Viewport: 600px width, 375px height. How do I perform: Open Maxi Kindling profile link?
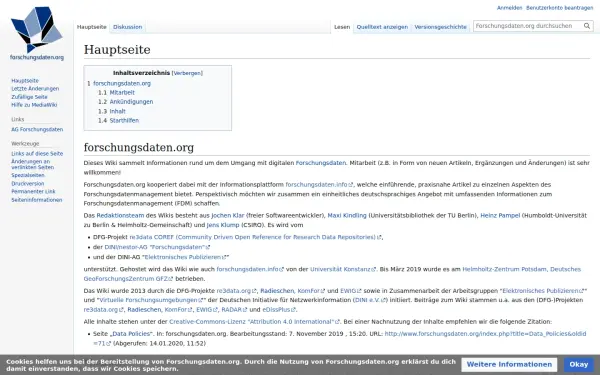coord(347,216)
